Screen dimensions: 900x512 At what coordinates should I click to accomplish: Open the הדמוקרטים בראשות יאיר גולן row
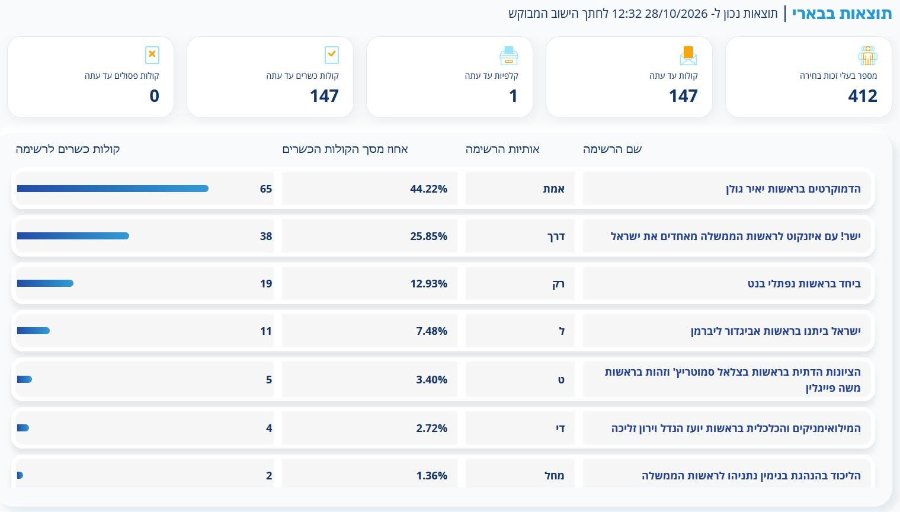(443, 189)
